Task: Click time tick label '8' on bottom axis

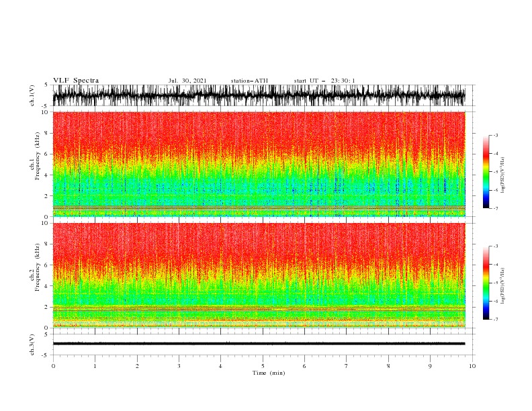Action: [x=388, y=366]
